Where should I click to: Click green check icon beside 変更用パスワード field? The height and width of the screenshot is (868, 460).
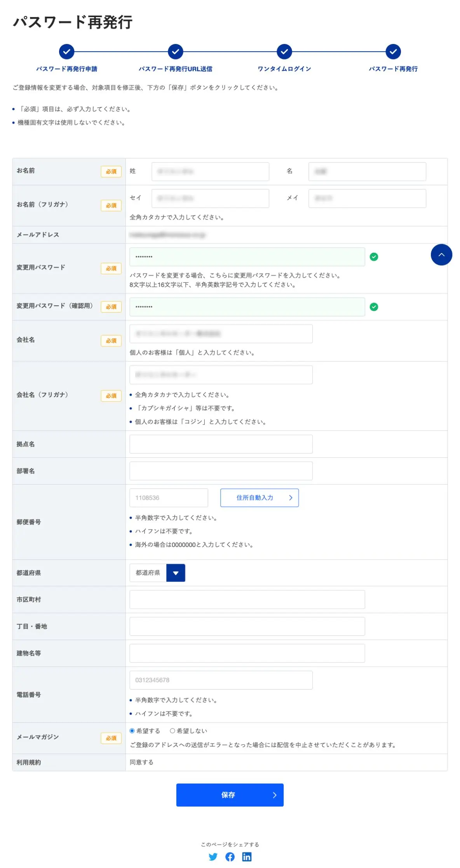click(374, 257)
